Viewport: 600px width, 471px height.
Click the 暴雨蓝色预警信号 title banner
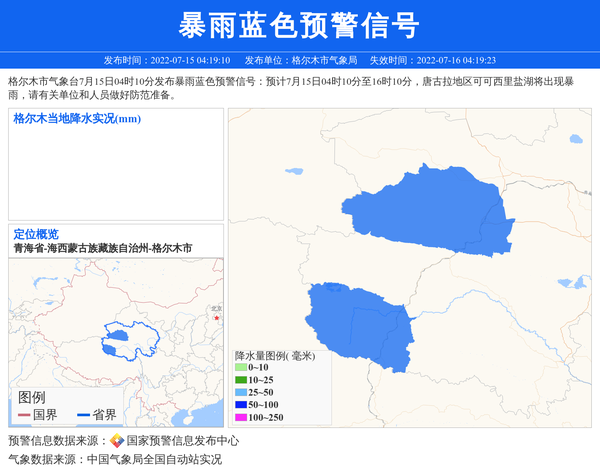[300, 24]
